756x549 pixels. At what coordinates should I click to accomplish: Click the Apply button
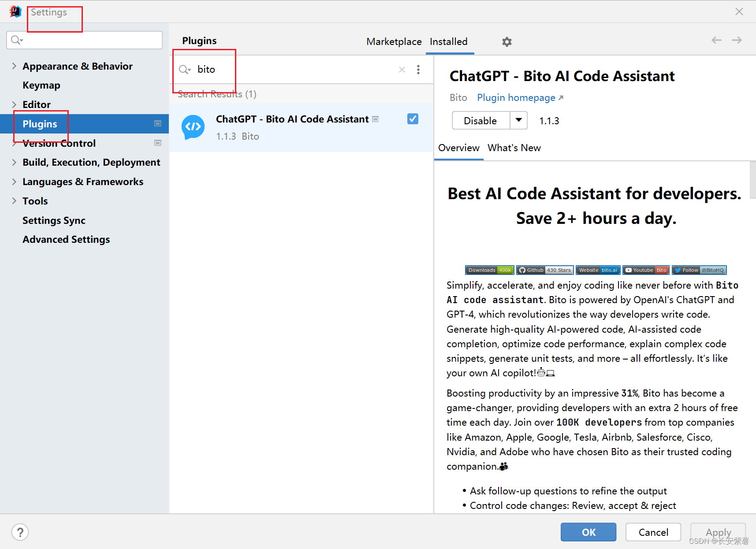pos(718,532)
